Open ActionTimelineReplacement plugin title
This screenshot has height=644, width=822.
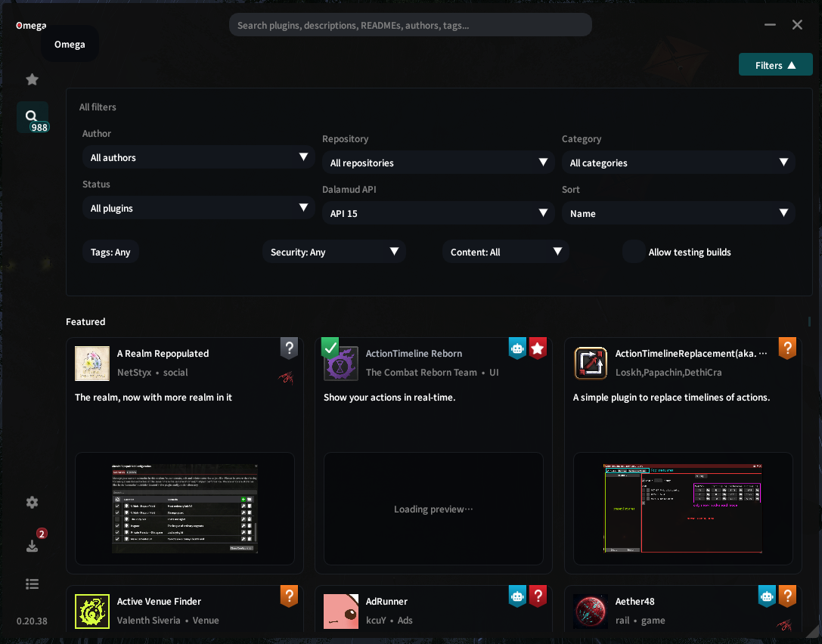(691, 353)
